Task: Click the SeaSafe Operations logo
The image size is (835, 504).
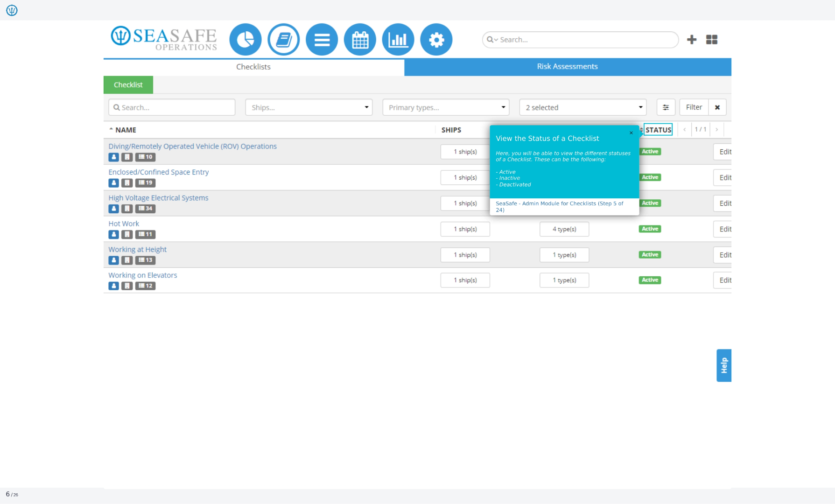Action: click(164, 38)
